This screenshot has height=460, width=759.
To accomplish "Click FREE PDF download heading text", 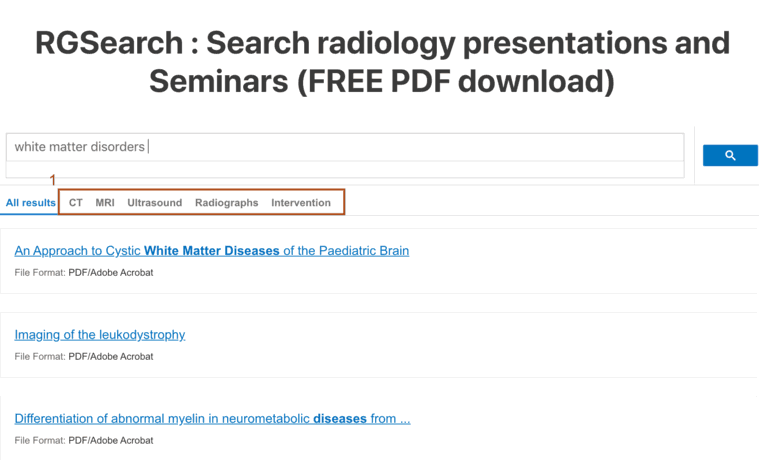I will point(452,80).
